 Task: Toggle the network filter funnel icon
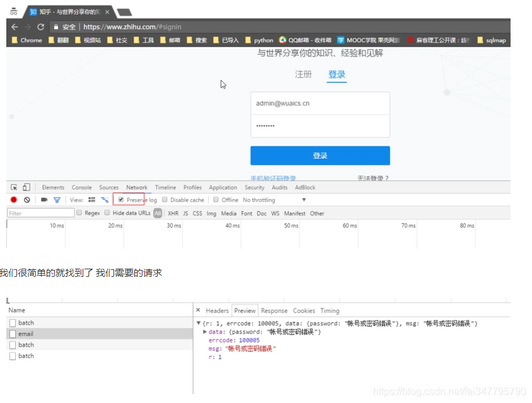[x=57, y=200]
